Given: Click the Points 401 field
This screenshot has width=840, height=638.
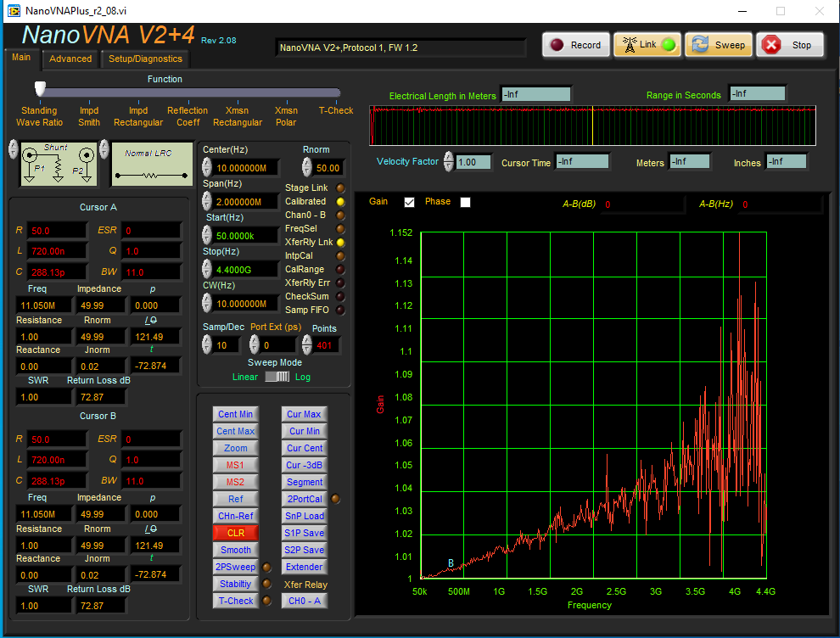Looking at the screenshot, I should (327, 345).
